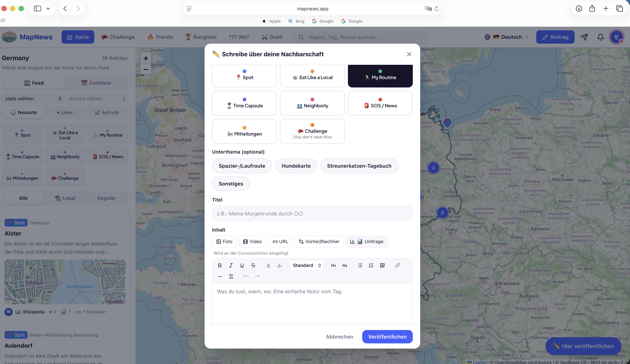
Task: Add a hyperlink via the link icon
Action: point(397,265)
